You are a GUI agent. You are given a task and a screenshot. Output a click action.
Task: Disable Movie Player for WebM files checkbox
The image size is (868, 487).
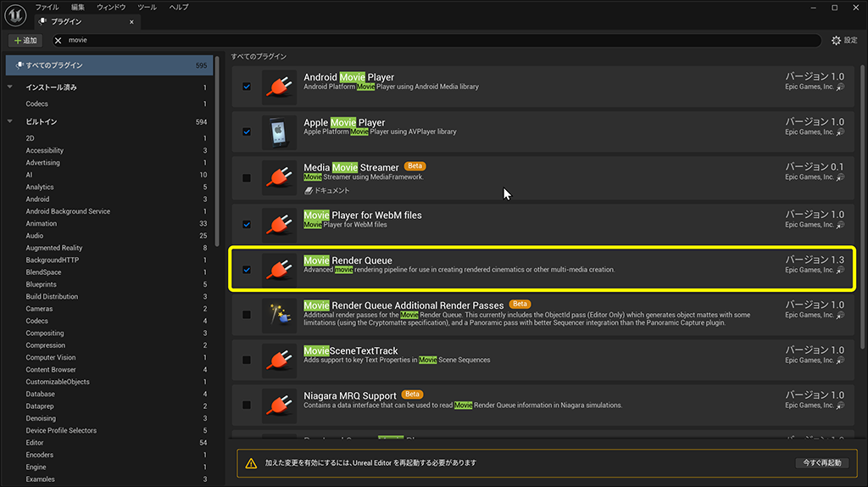[x=247, y=224]
